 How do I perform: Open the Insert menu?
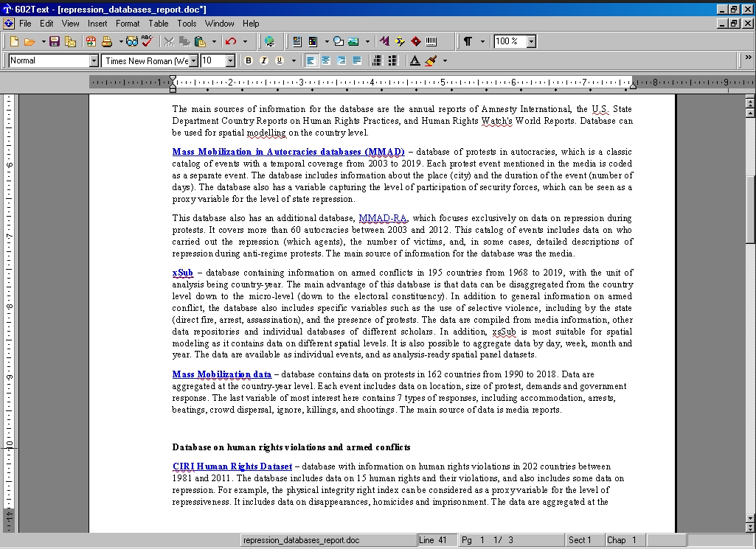click(x=97, y=23)
